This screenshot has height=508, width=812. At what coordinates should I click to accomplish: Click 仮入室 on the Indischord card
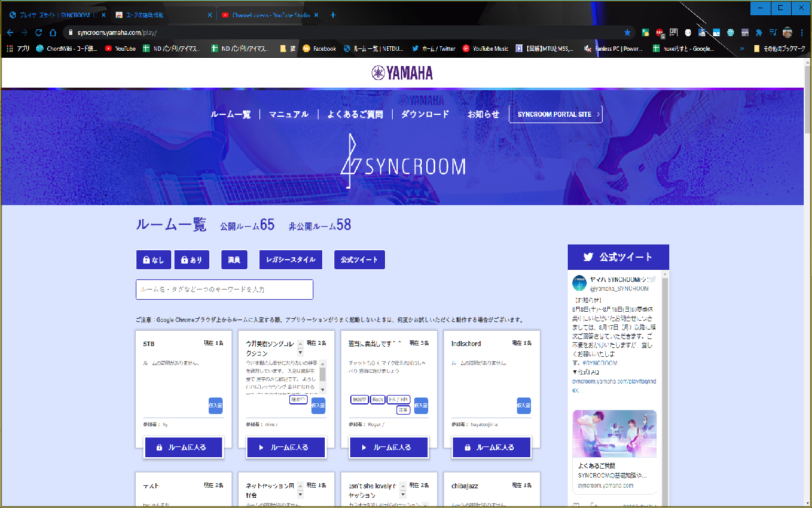click(x=524, y=405)
